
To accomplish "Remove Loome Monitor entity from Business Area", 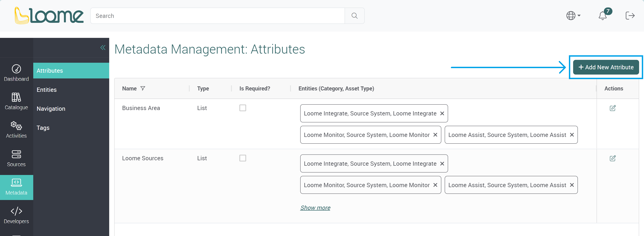I will pyautogui.click(x=435, y=135).
